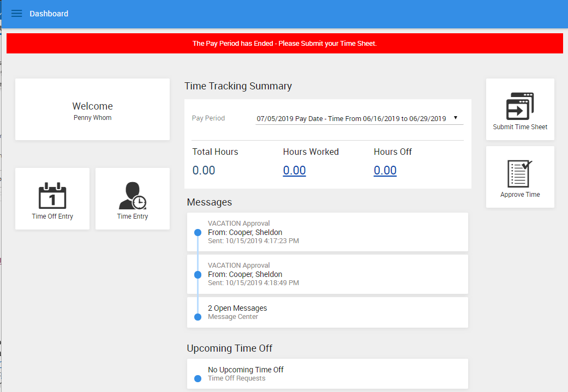Click the Submit Time Sheet icon
Image resolution: width=568 pixels, height=392 pixels.
(520, 106)
